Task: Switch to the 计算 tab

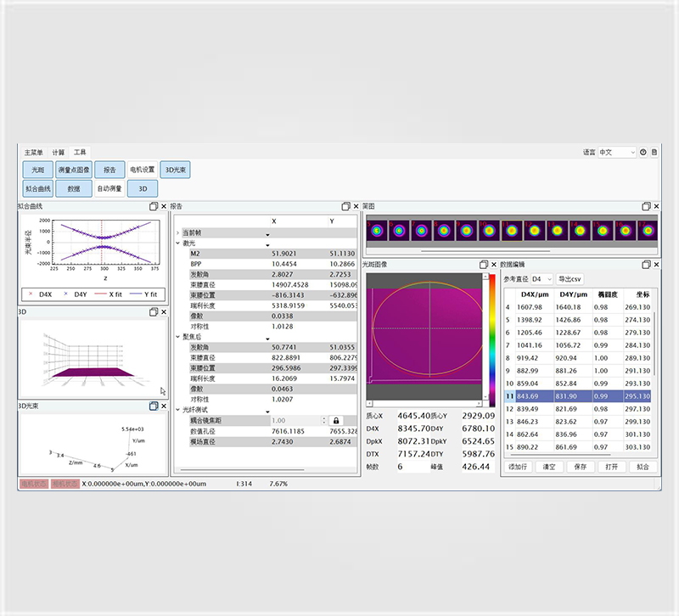Action: pos(58,152)
